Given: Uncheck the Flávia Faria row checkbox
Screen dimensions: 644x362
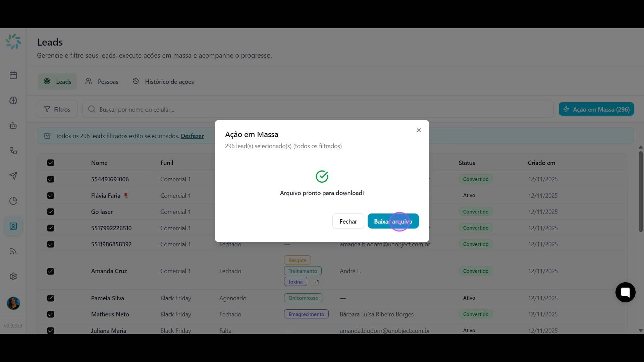Looking at the screenshot, I should coord(51,196).
